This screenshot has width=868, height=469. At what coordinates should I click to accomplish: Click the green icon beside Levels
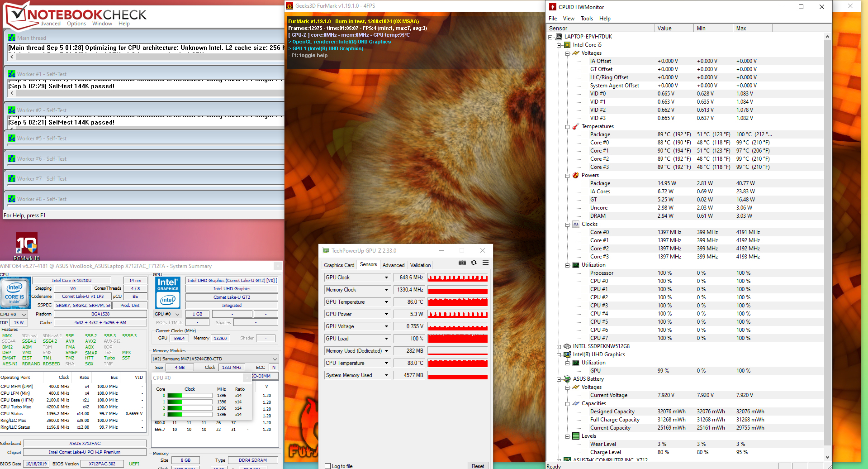(576, 436)
